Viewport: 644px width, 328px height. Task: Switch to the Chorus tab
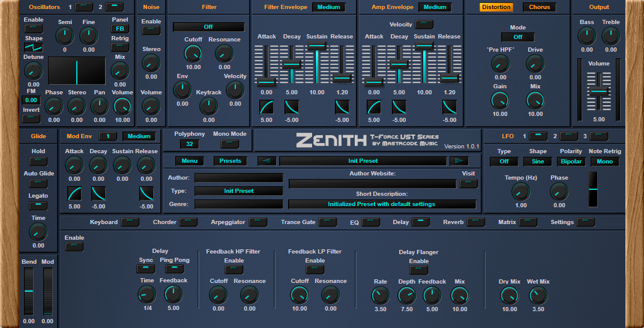click(540, 7)
